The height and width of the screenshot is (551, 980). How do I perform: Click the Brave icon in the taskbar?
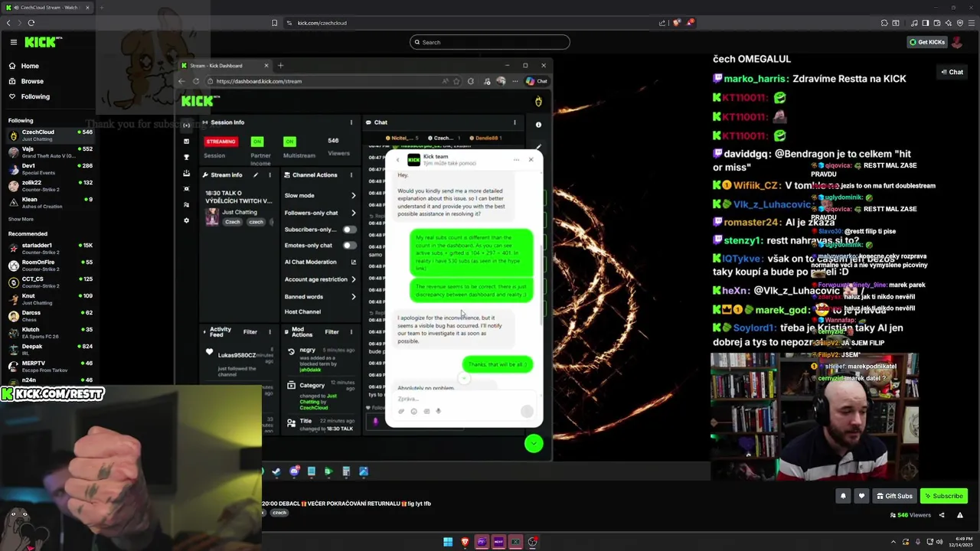pyautogui.click(x=465, y=542)
